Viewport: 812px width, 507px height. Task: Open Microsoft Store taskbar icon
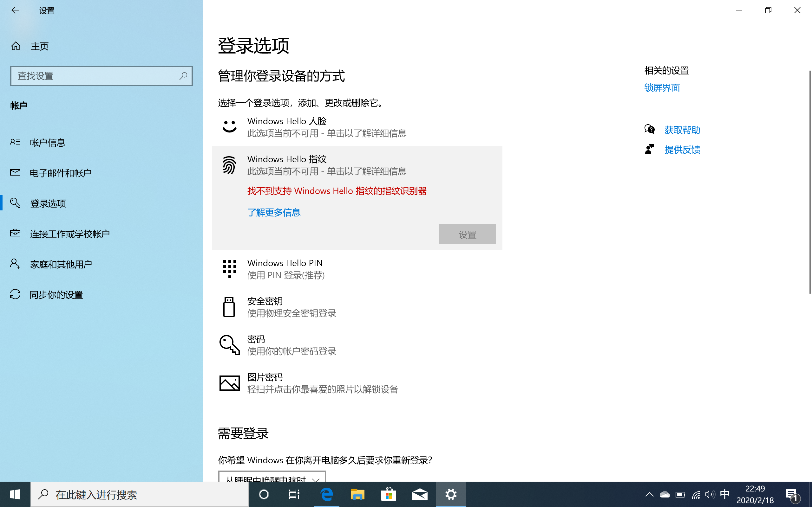click(x=389, y=494)
